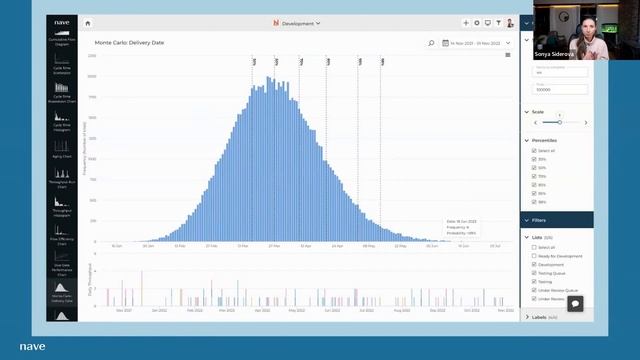Click the items-to-complete input field
The image size is (640, 360).
560,72
